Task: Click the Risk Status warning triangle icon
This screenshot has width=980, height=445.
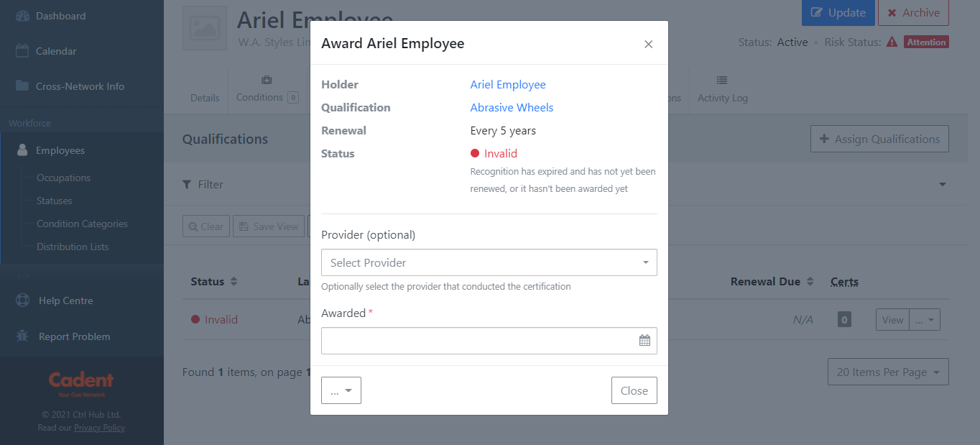Action: 892,42
